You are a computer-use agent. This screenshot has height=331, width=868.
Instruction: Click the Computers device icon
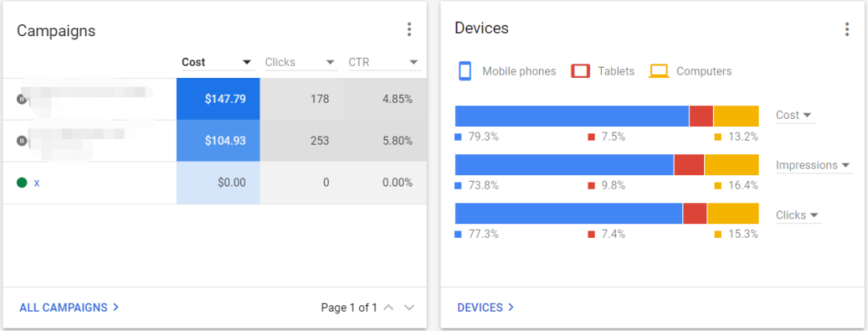click(x=659, y=71)
